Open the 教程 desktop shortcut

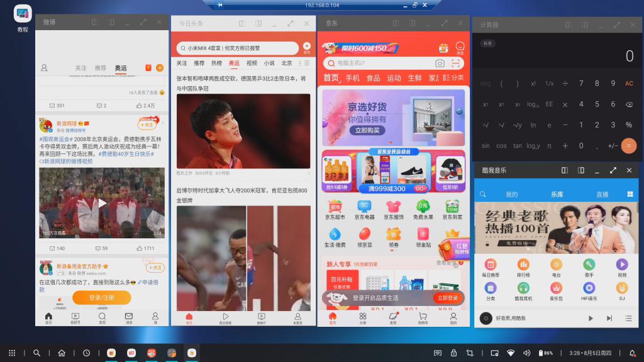coord(23,18)
